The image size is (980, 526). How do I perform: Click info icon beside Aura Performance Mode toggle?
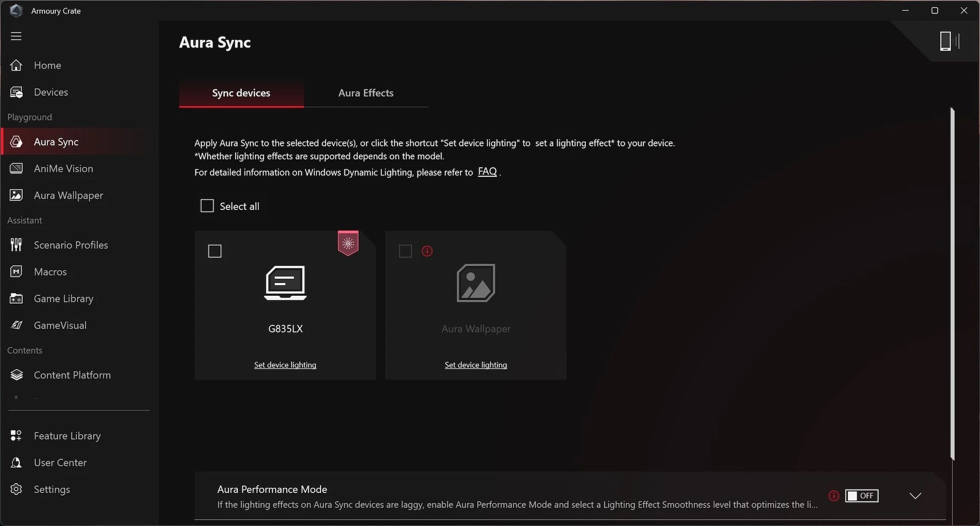click(834, 496)
